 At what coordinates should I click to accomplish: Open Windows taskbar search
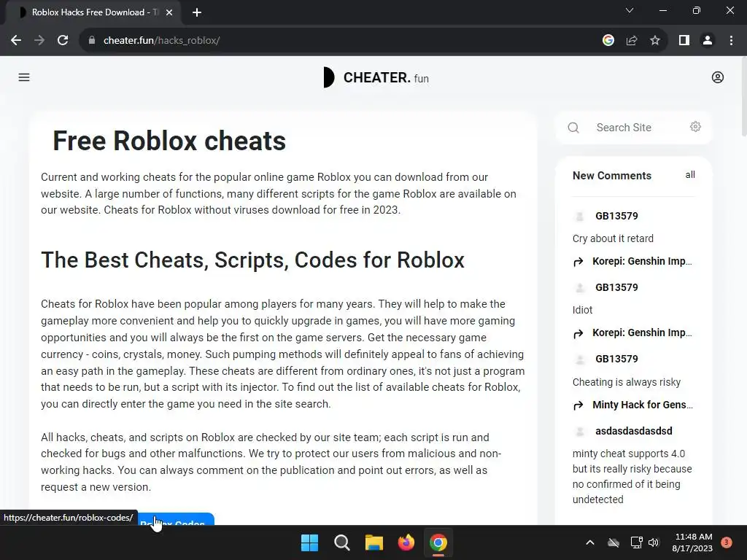(x=341, y=542)
